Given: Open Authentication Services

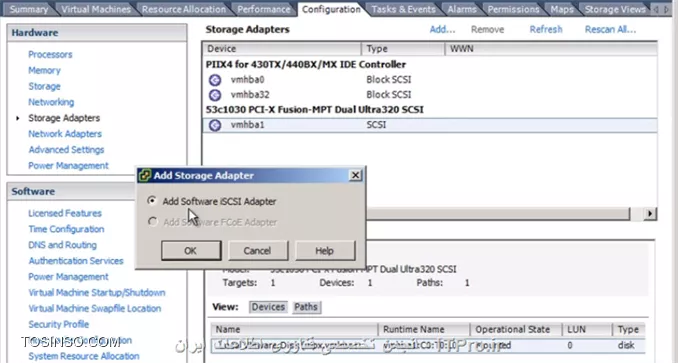Looking at the screenshot, I should 76,261.
